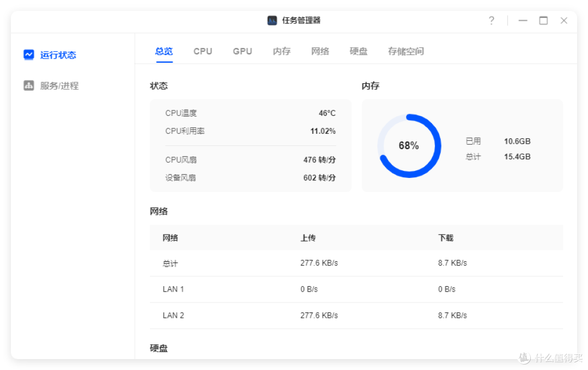Click the 网络 section heading
588x370 pixels.
pyautogui.click(x=158, y=212)
